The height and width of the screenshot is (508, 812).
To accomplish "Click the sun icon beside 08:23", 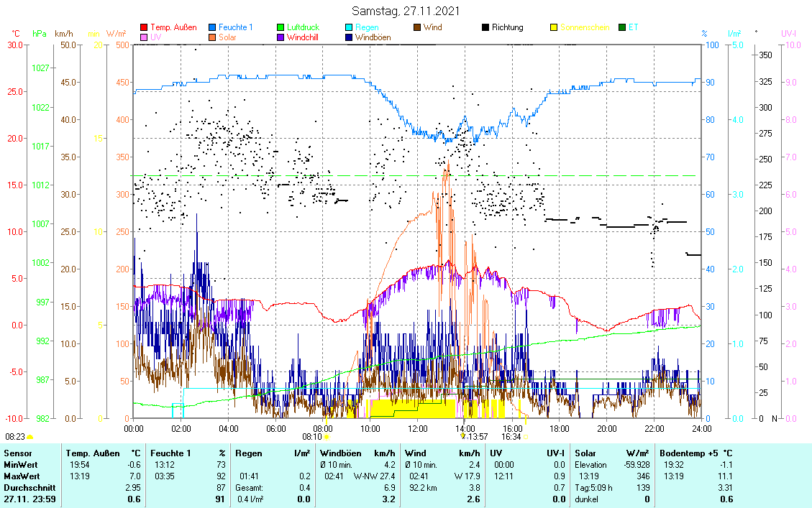I will [30, 436].
